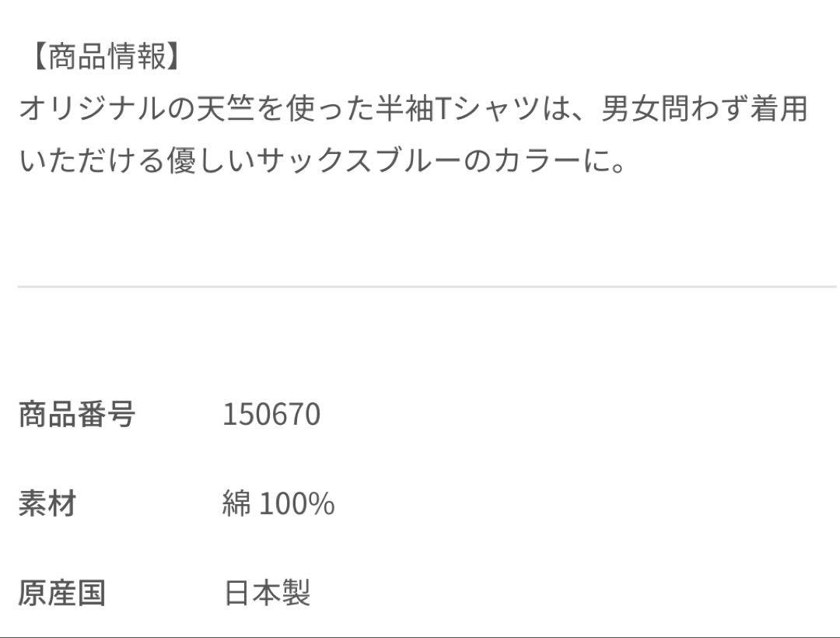
Task: Select the 日本製 origin value
Action: click(x=267, y=593)
